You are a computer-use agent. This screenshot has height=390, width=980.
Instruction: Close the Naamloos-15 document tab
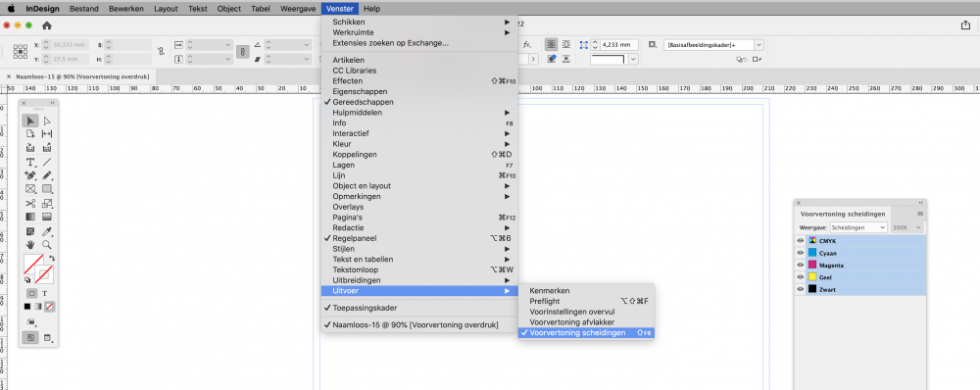(x=9, y=75)
